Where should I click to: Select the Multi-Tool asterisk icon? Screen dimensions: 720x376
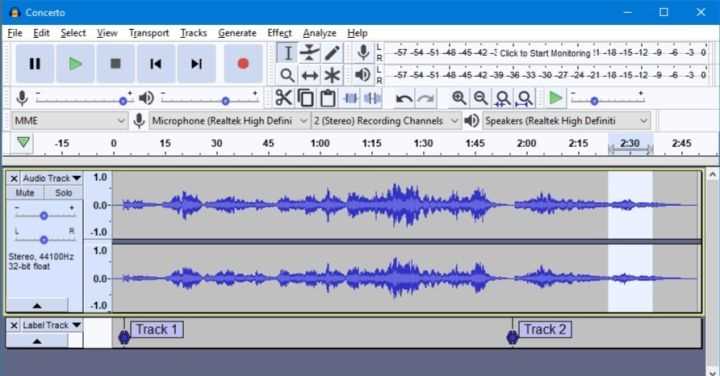click(x=332, y=75)
